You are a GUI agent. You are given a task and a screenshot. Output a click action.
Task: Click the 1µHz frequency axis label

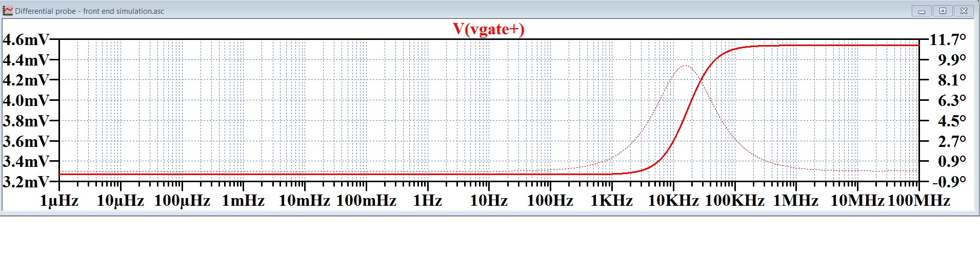coord(59,200)
